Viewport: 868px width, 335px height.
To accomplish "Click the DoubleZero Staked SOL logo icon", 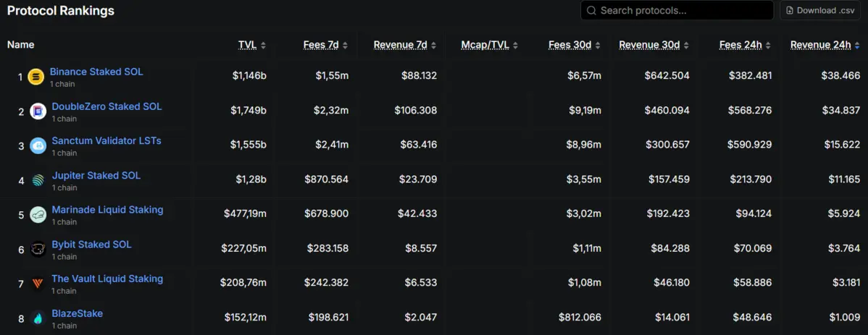I will [x=38, y=111].
